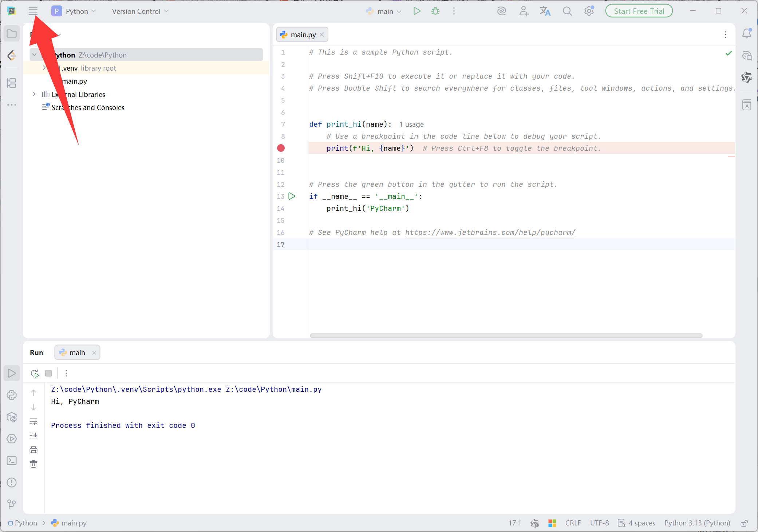Screen dimensions: 758x532
Task: Select the main tab in Run panel
Action: [77, 352]
